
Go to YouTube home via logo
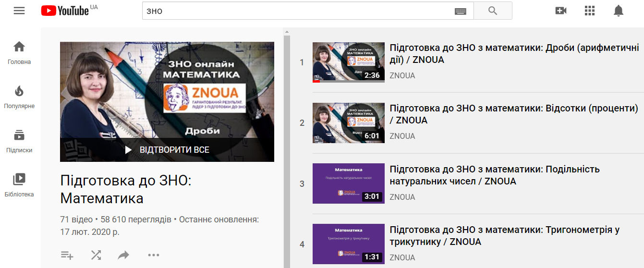click(65, 11)
